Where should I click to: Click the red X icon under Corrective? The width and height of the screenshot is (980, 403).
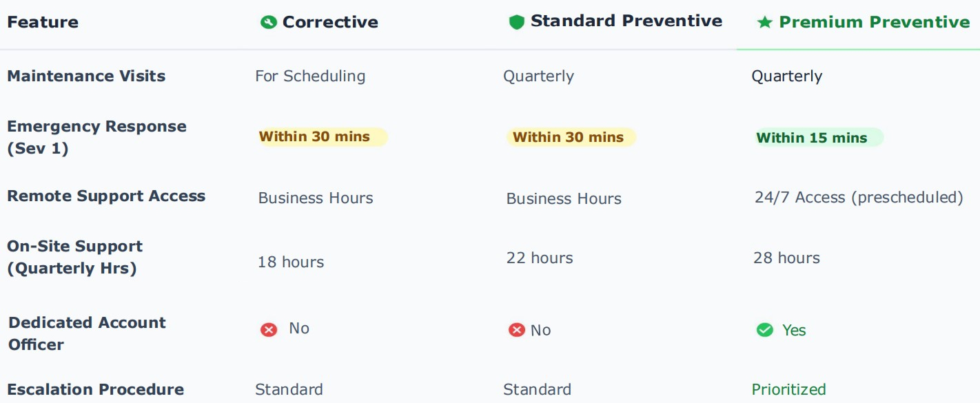tap(269, 330)
